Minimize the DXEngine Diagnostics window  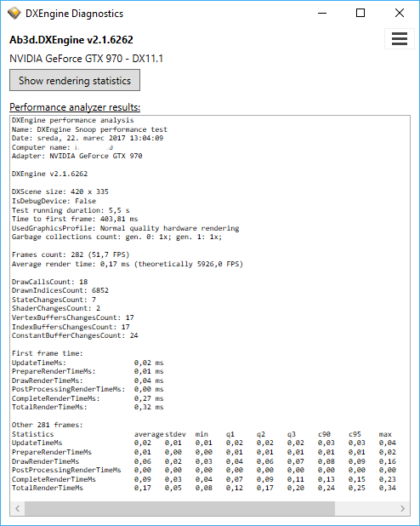322,13
